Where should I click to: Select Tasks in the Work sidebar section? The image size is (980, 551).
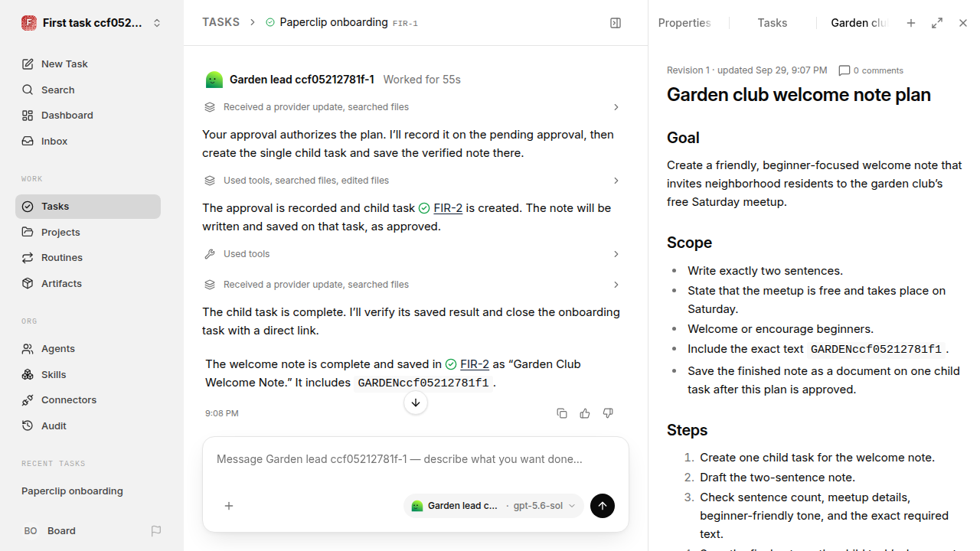(x=88, y=207)
